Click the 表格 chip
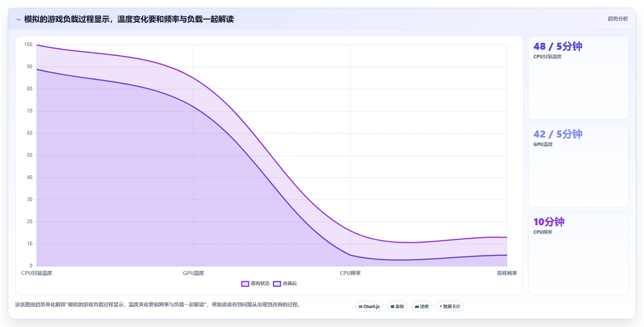The image size is (644, 327). pos(397,306)
